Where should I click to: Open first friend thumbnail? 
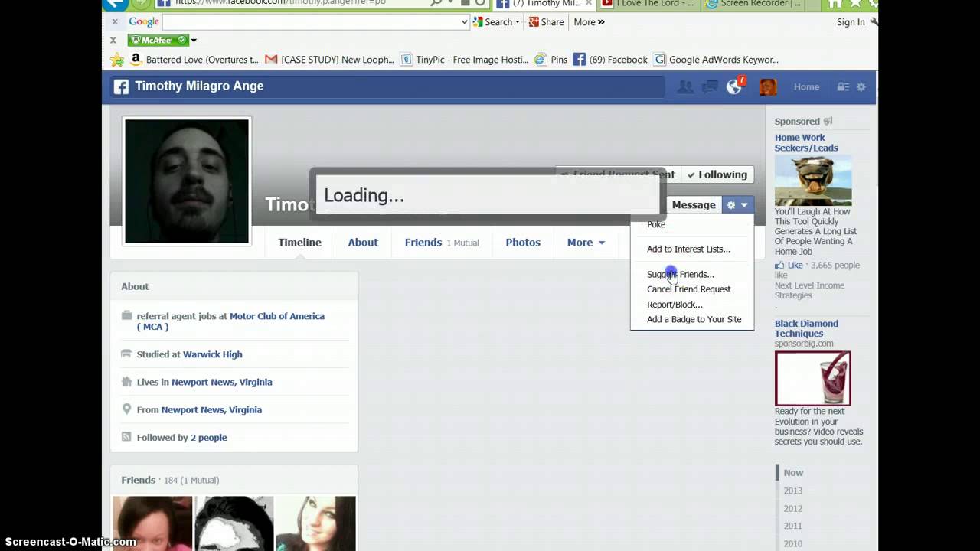[152, 523]
